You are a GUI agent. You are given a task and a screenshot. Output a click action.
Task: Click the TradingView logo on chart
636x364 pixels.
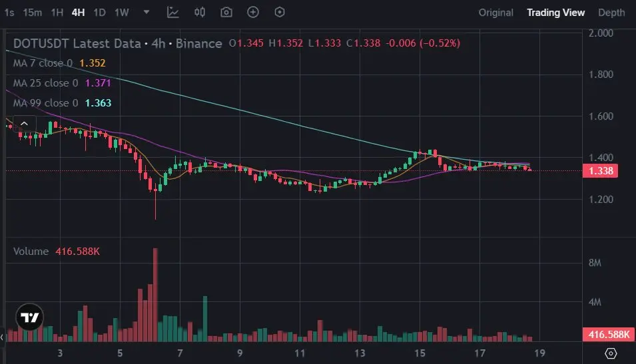(x=30, y=317)
